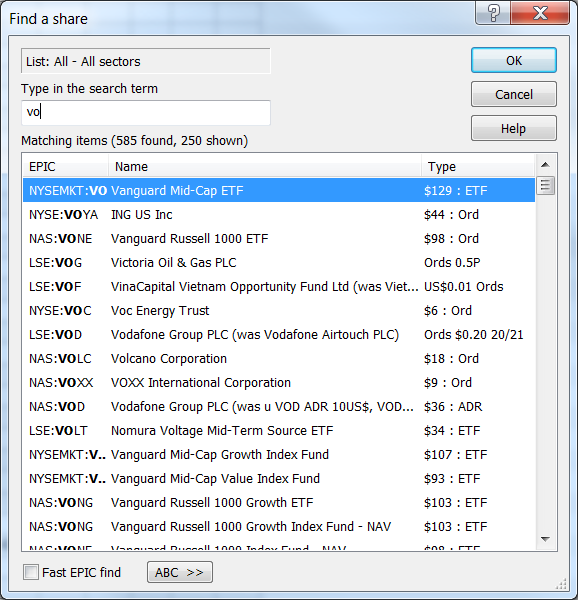Select LSE:VOD Vodafone Group PLC row
The image size is (578, 600).
coord(279,334)
